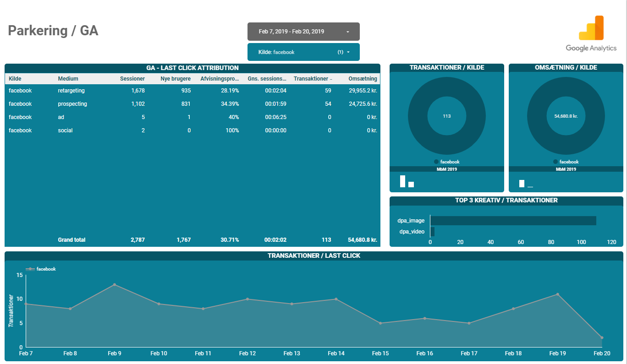Open the Kilde: facebook filter dropdown
The image size is (627, 364).
(x=303, y=52)
